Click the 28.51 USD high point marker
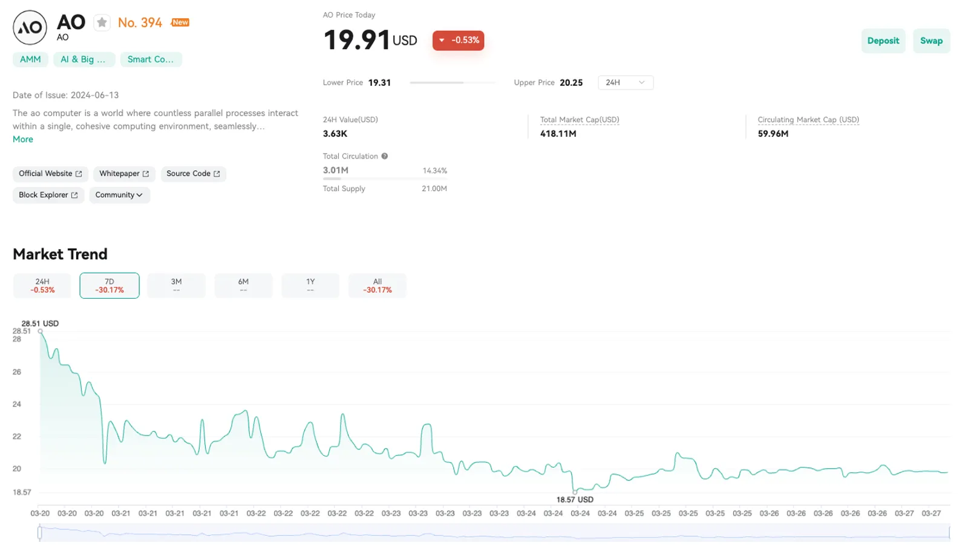The height and width of the screenshot is (560, 968). [x=41, y=331]
